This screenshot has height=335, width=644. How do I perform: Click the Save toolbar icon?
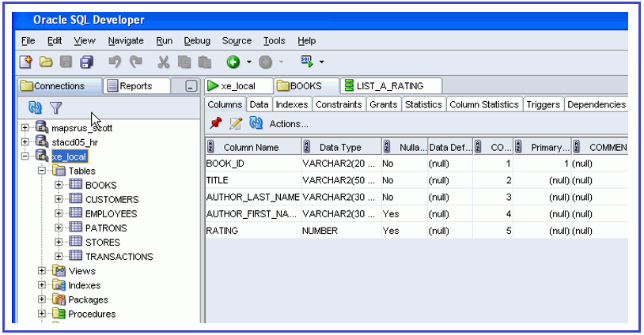tap(66, 62)
